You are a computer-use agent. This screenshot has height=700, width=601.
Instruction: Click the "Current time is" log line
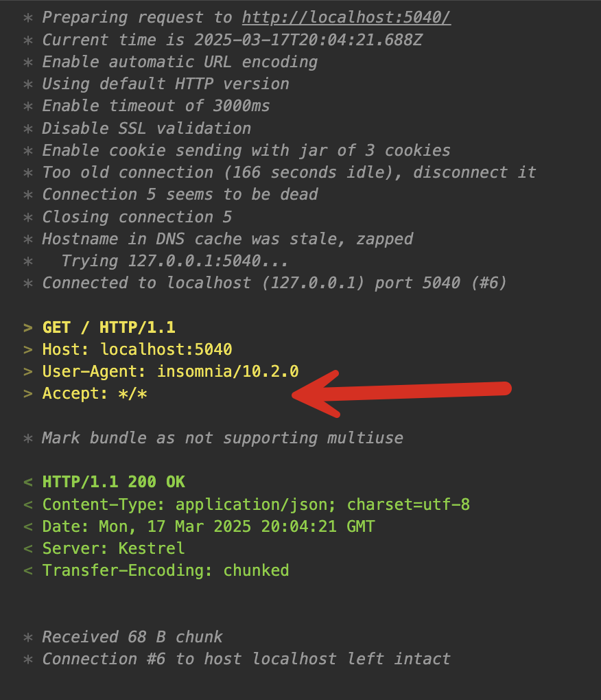[232, 40]
